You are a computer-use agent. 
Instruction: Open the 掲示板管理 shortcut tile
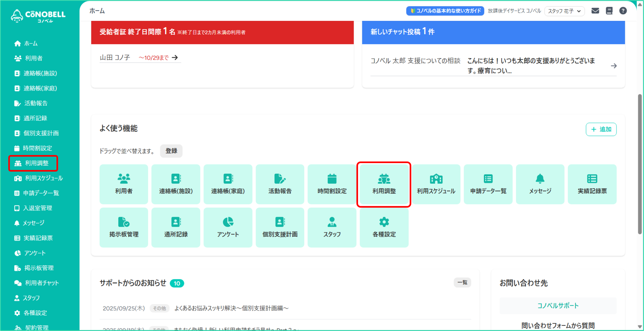[124, 228]
